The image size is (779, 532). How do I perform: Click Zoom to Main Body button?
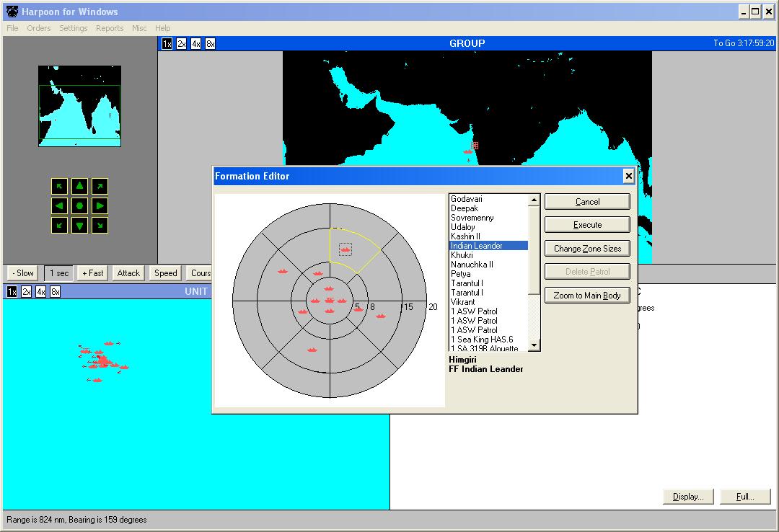coord(587,296)
